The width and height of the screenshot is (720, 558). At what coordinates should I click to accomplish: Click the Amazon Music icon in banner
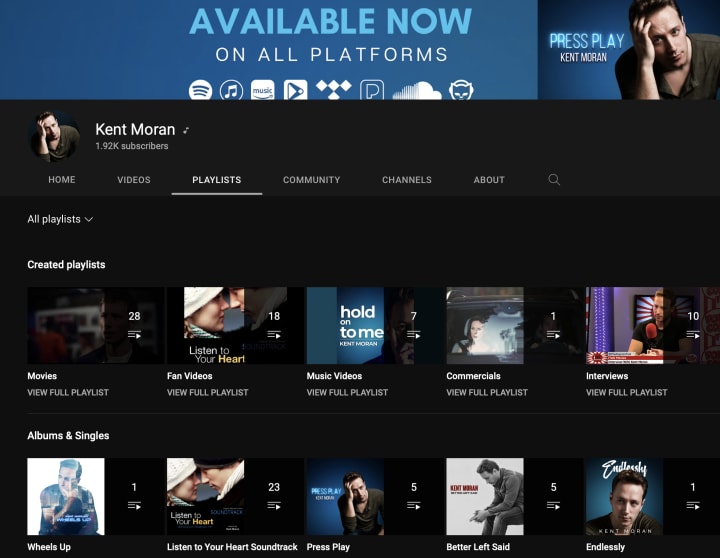[x=263, y=90]
